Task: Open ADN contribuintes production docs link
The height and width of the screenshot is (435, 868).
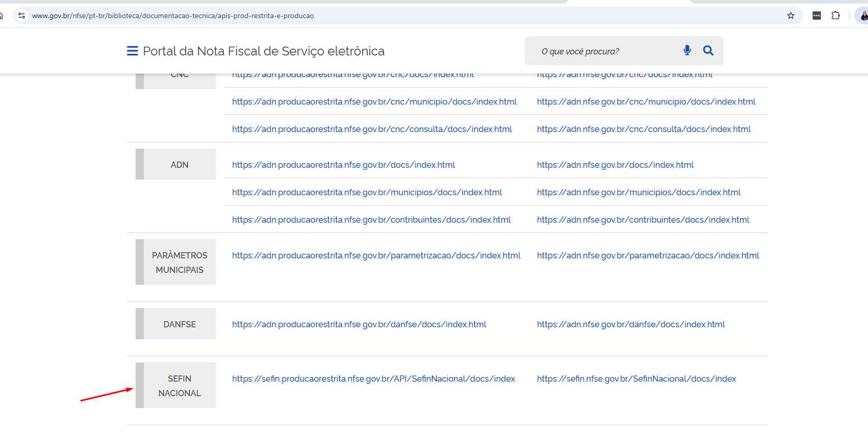Action: (x=643, y=220)
